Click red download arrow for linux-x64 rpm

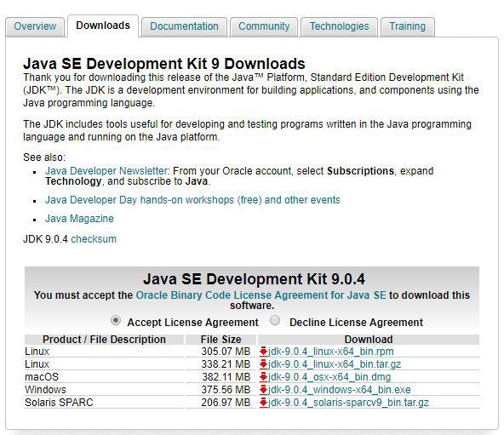(x=264, y=351)
